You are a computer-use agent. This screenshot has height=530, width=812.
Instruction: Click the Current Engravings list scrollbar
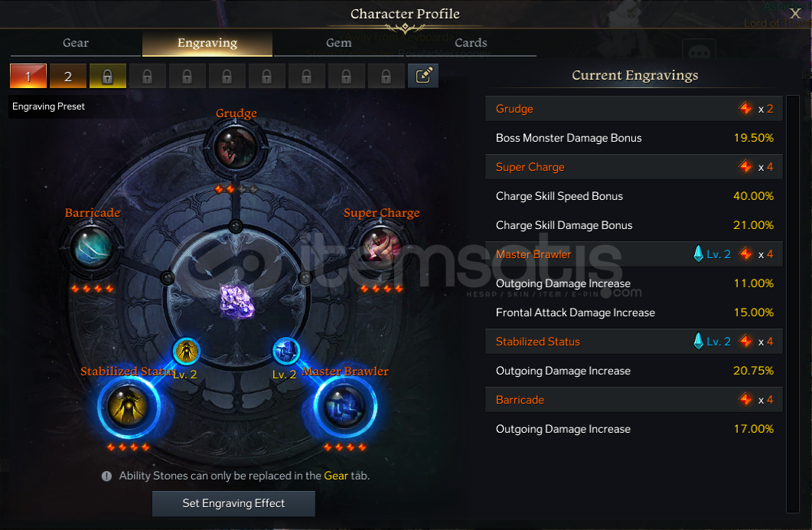793,303
